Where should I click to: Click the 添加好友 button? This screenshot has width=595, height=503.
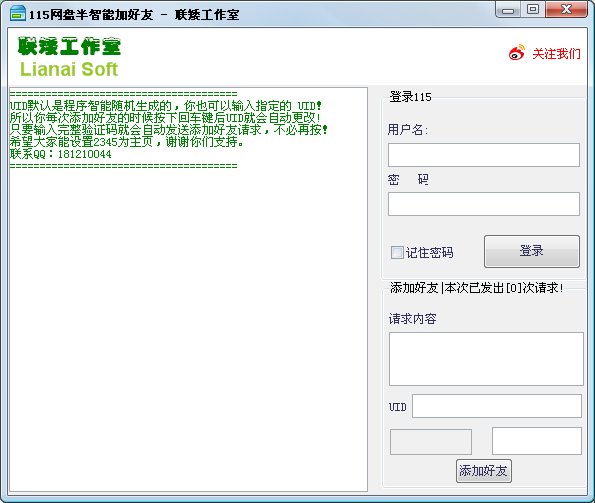[x=483, y=471]
